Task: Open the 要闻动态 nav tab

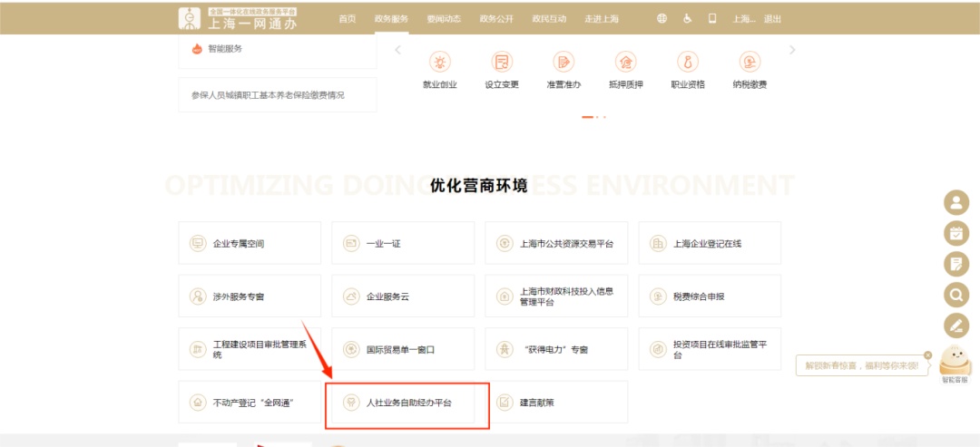Action: click(x=444, y=19)
